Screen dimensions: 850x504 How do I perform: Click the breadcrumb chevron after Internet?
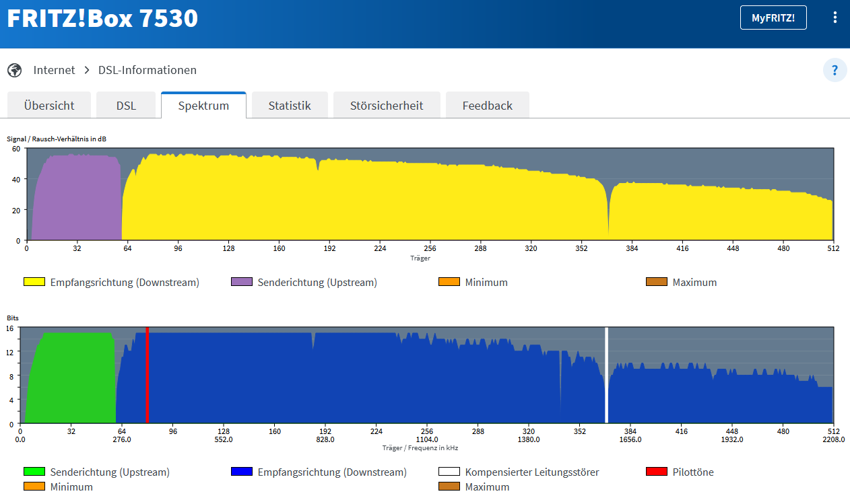[87, 70]
